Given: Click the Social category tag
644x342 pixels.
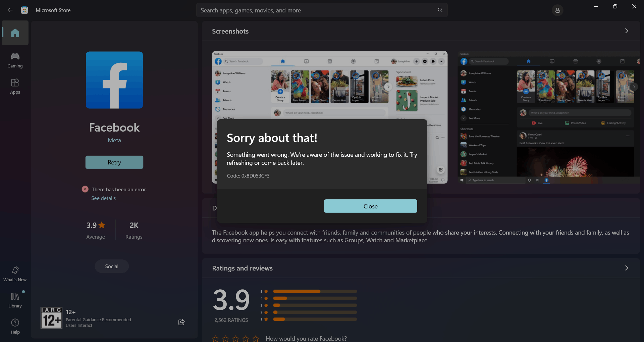Looking at the screenshot, I should tap(112, 266).
